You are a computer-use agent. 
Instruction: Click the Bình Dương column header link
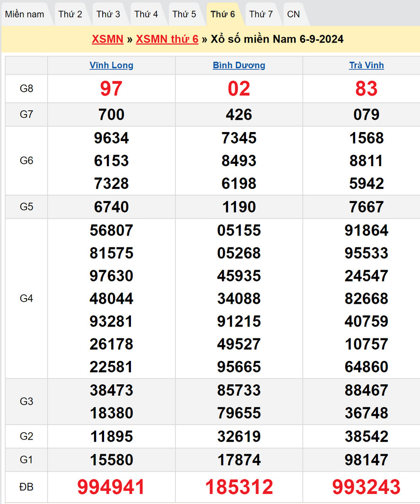point(239,65)
